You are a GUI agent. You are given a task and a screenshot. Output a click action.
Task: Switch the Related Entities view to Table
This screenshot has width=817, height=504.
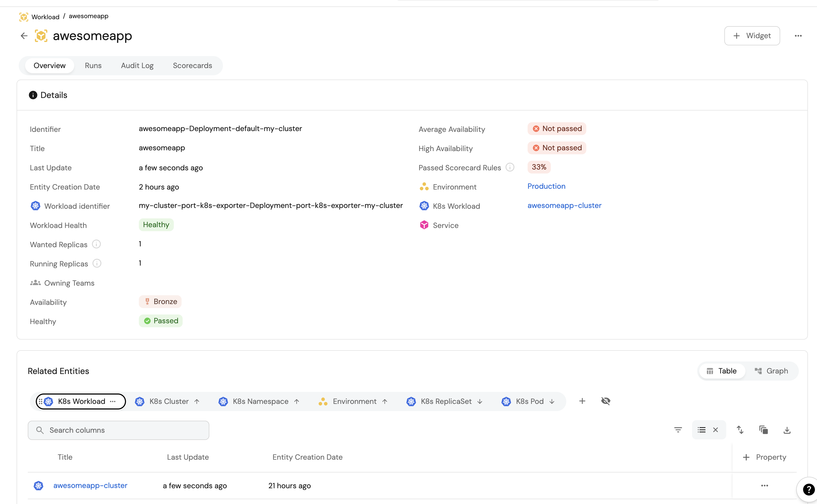[722, 371]
